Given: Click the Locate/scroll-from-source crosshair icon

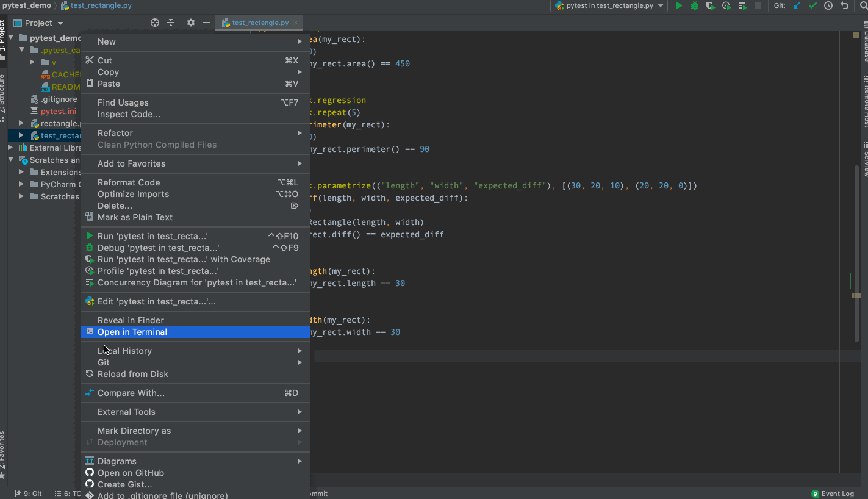Looking at the screenshot, I should (x=155, y=23).
